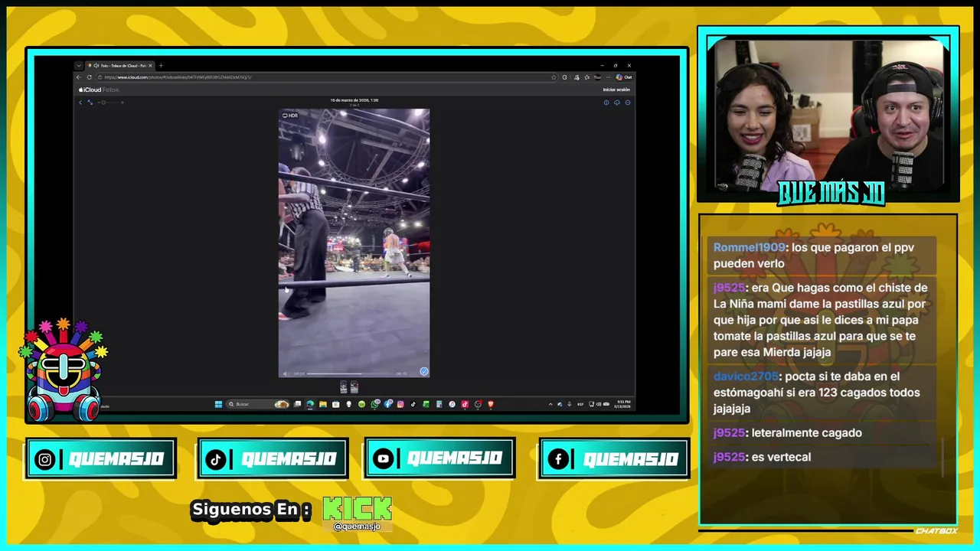Expand the hidden system tray icons chevron
980x551 pixels.
point(550,404)
